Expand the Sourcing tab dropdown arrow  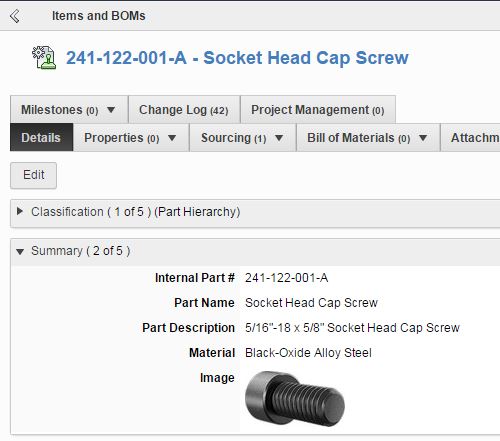click(x=279, y=138)
